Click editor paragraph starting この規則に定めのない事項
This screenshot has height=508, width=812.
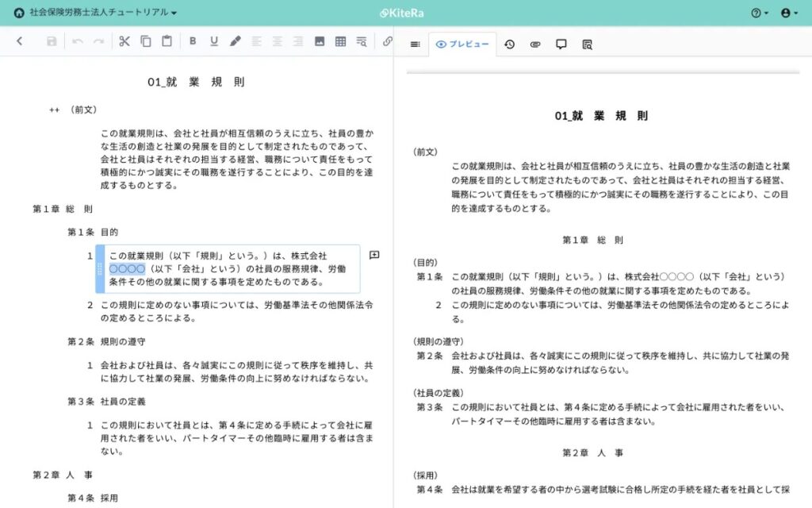[236, 311]
